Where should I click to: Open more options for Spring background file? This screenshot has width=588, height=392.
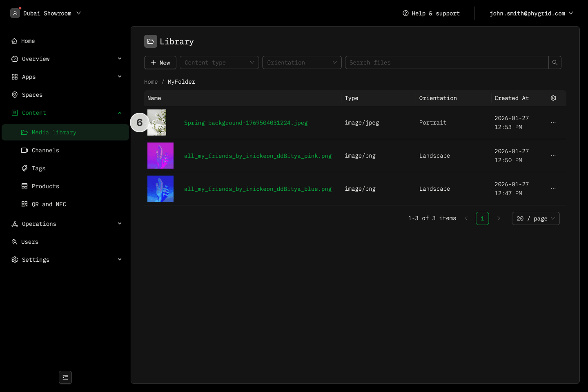click(x=553, y=122)
